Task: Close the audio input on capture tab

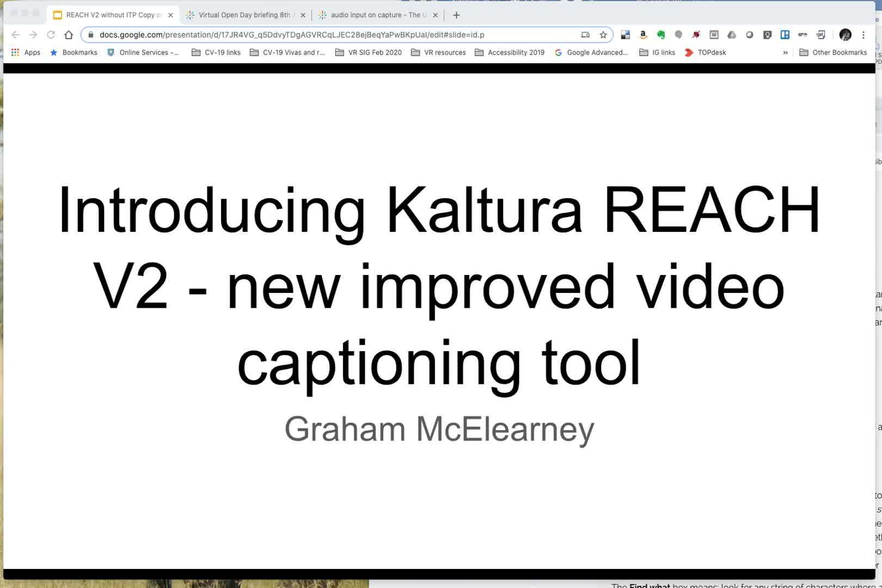Action: pyautogui.click(x=435, y=15)
